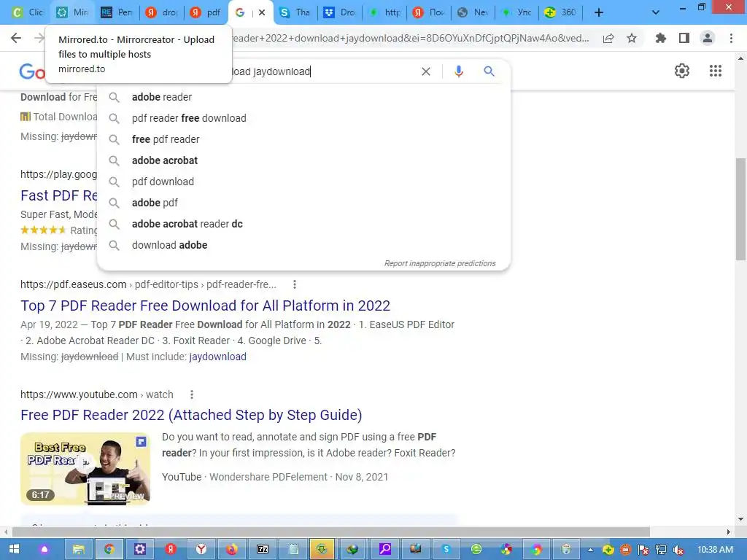Open the purple magnifier taskbar app
The width and height of the screenshot is (747, 560).
(x=385, y=549)
